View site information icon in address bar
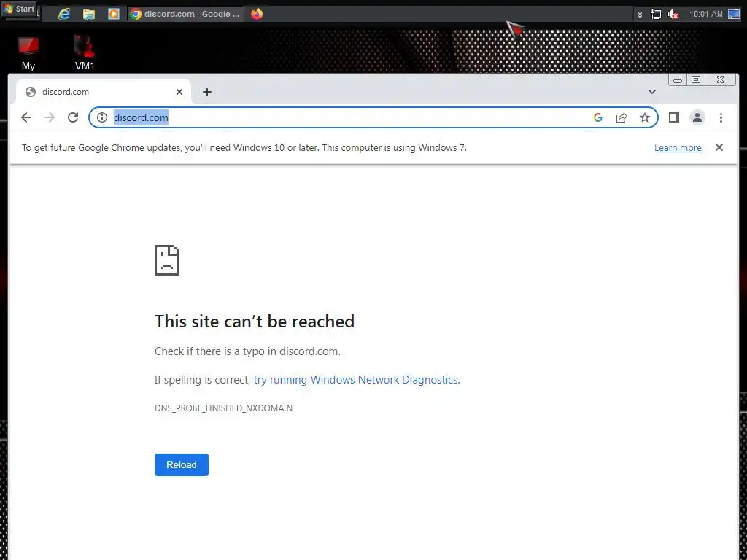The image size is (747, 560). pos(102,117)
